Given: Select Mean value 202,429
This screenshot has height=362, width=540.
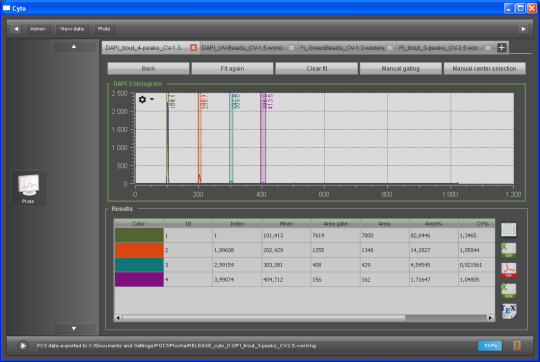Looking at the screenshot, I should 286,250.
